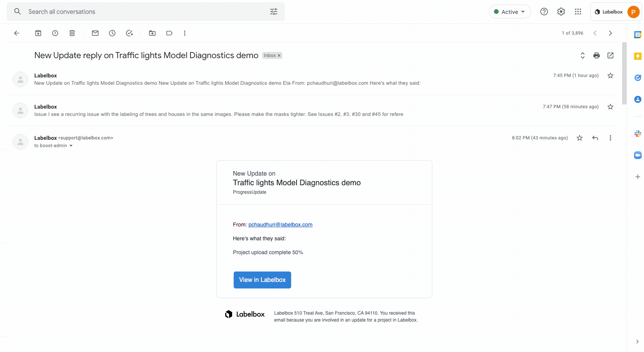Click the Labelbox logo in email footer
The width and height of the screenshot is (644, 352).
244,314
